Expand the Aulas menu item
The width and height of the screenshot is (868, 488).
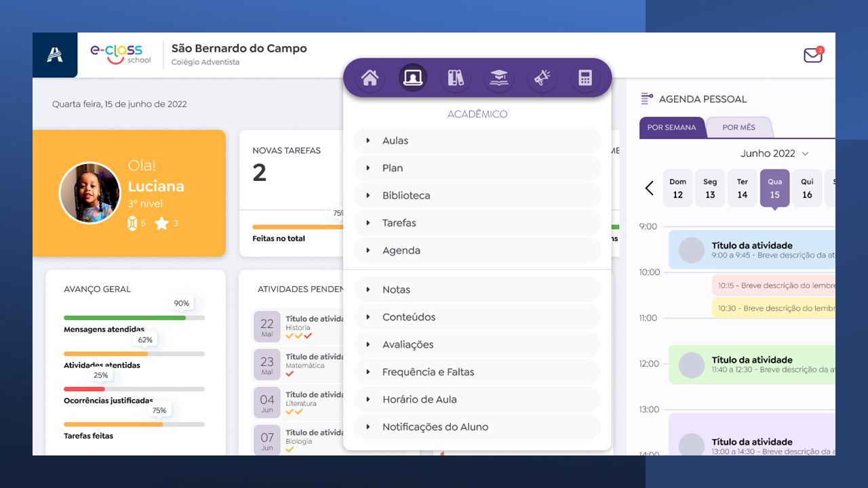click(477, 140)
